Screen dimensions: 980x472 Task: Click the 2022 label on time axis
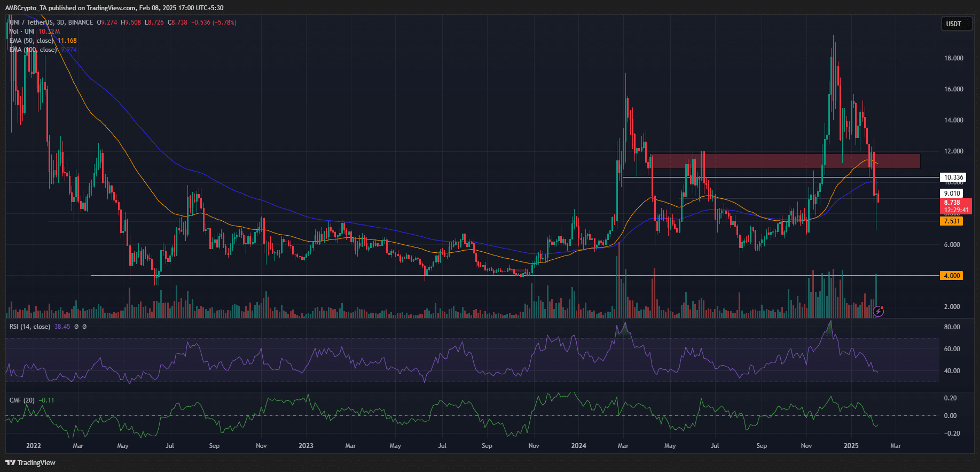[33, 446]
